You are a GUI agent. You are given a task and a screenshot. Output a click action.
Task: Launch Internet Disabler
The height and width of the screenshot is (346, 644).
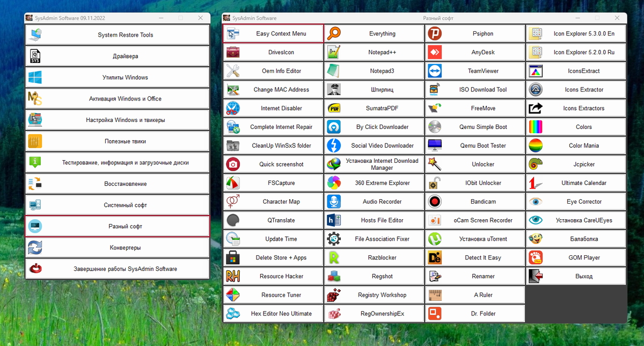coord(273,108)
